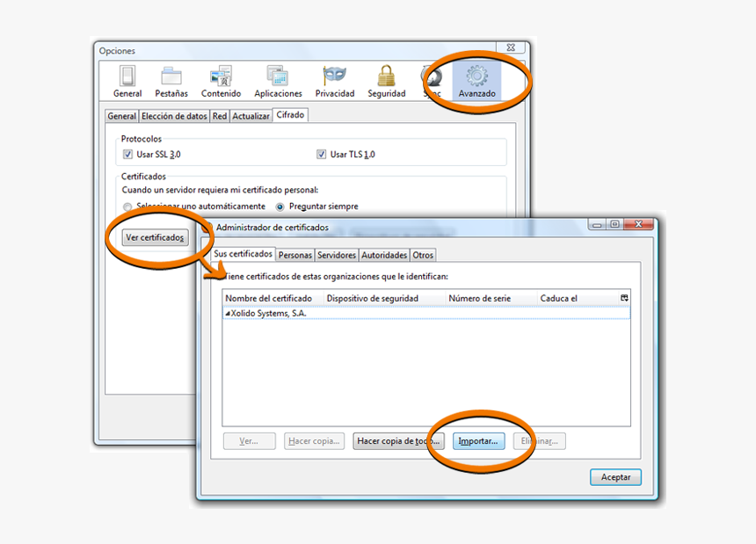Viewport: 756px width, 544px height.
Task: Open the Aplicaciones options panel
Action: click(x=278, y=82)
